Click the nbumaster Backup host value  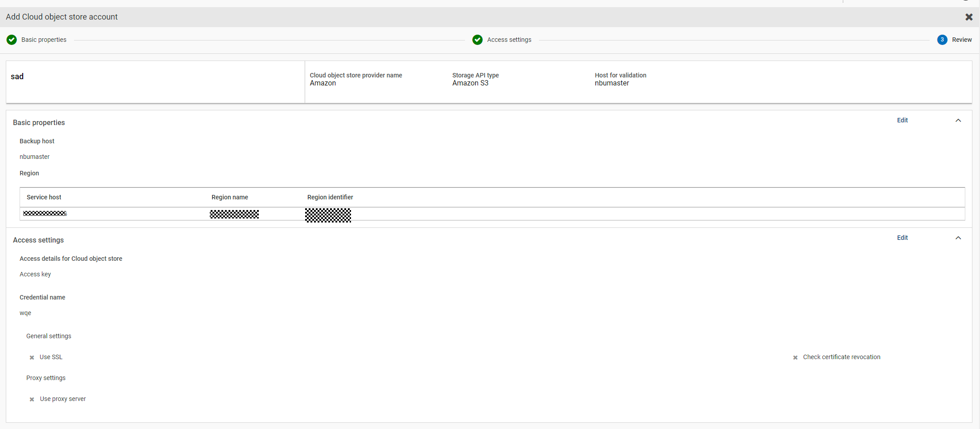(x=35, y=157)
